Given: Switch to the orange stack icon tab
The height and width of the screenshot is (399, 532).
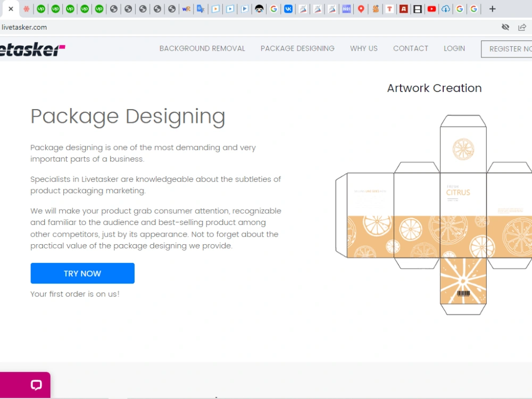Looking at the screenshot, I should coord(376,9).
